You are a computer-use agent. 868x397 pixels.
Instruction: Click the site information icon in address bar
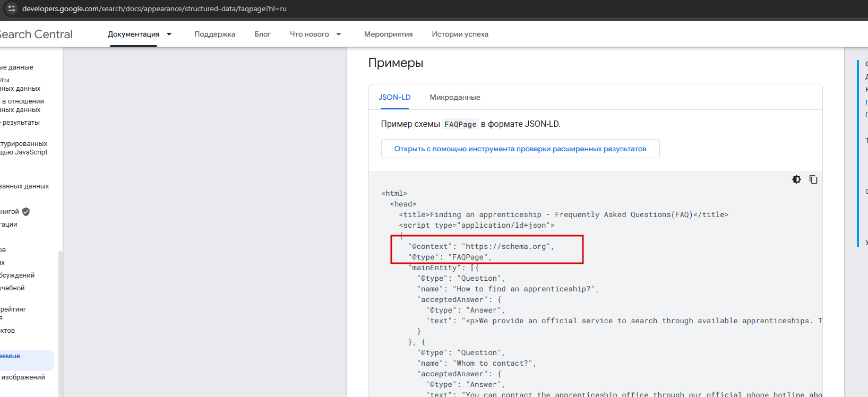point(12,8)
